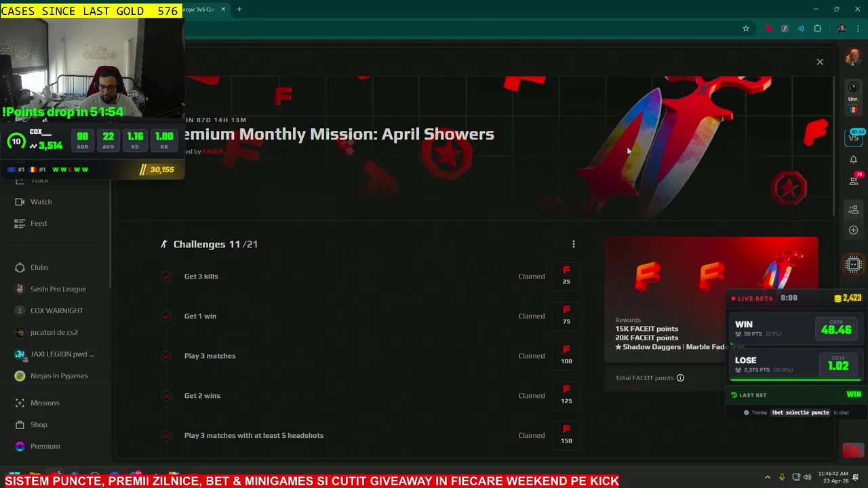868x488 pixels.
Task: Close the mission overlay with the X
Action: [820, 62]
